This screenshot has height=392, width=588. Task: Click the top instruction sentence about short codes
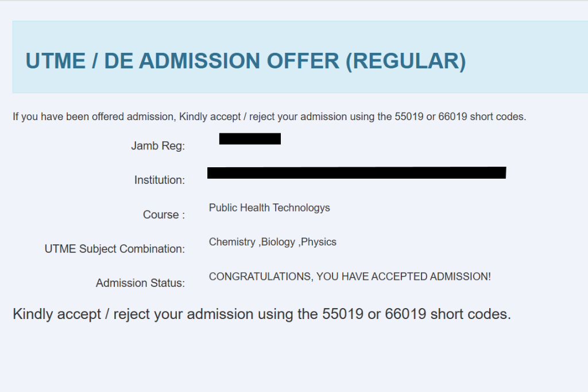tap(269, 117)
